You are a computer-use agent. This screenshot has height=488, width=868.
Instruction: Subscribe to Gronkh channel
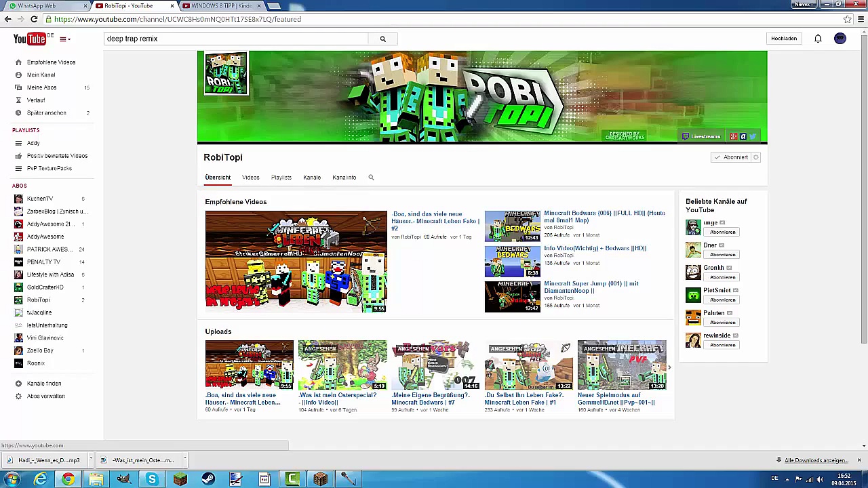722,277
